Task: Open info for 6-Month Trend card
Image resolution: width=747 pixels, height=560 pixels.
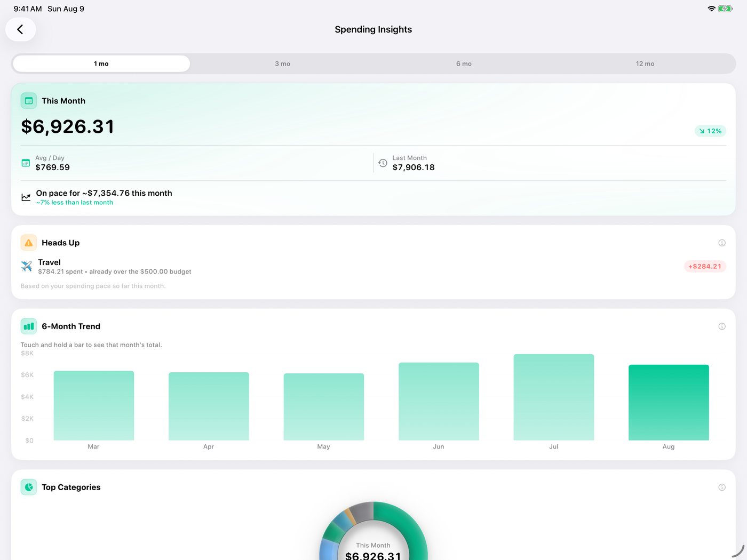Action: click(722, 326)
